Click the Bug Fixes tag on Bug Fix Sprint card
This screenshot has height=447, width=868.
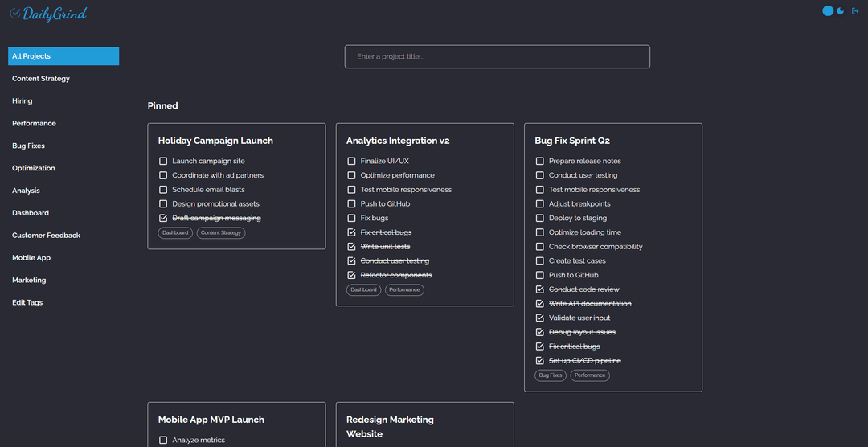pyautogui.click(x=551, y=375)
